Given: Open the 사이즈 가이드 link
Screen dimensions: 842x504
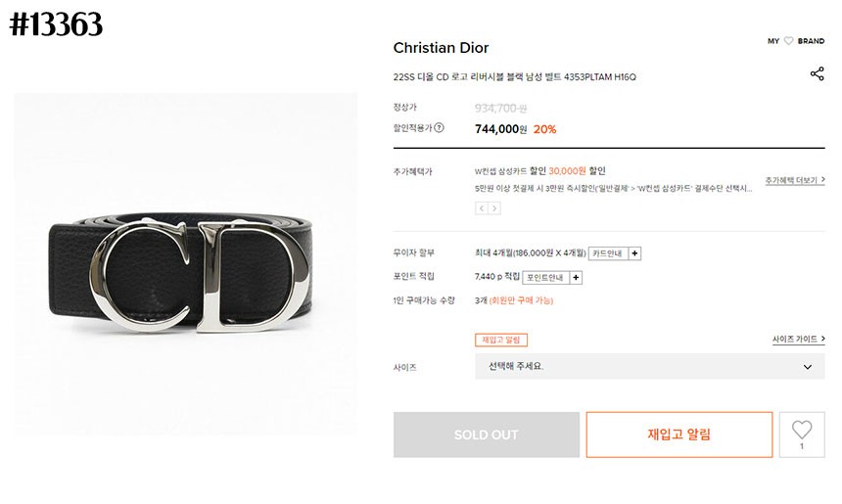Looking at the screenshot, I should point(798,340).
